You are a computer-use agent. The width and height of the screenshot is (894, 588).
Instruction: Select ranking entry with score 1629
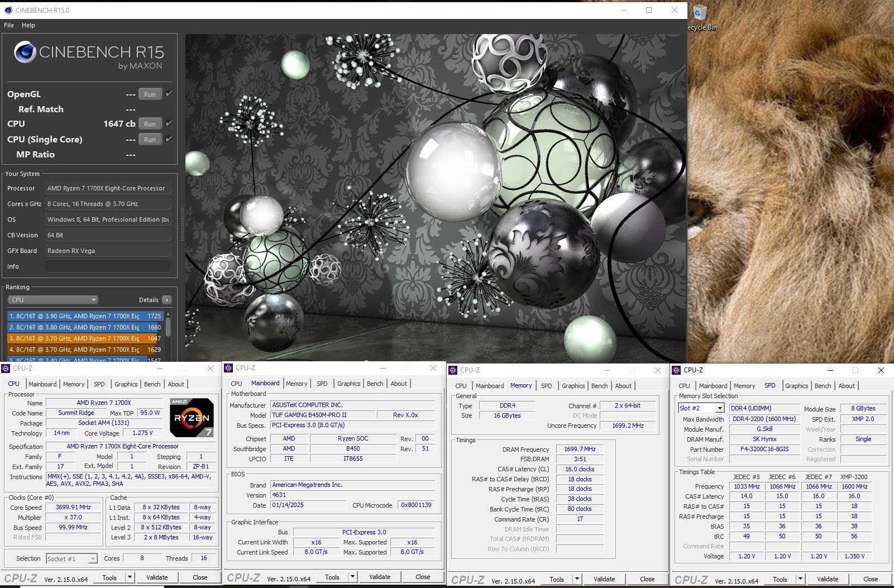coord(85,350)
